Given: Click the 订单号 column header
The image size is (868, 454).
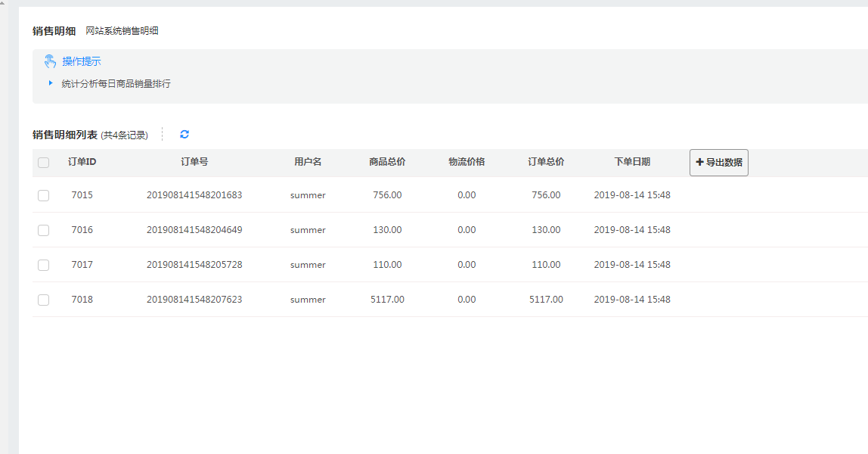Looking at the screenshot, I should [x=194, y=162].
